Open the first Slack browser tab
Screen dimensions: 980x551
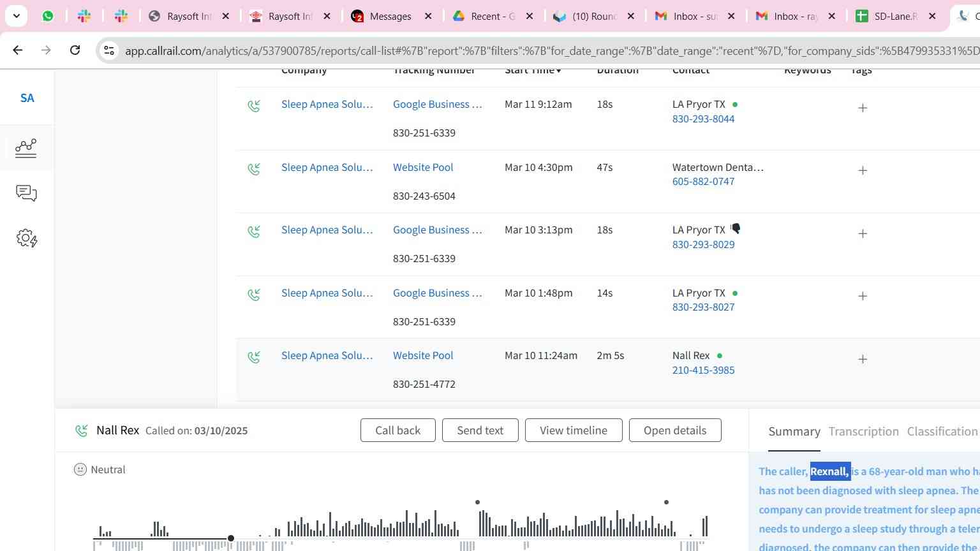[x=84, y=17]
